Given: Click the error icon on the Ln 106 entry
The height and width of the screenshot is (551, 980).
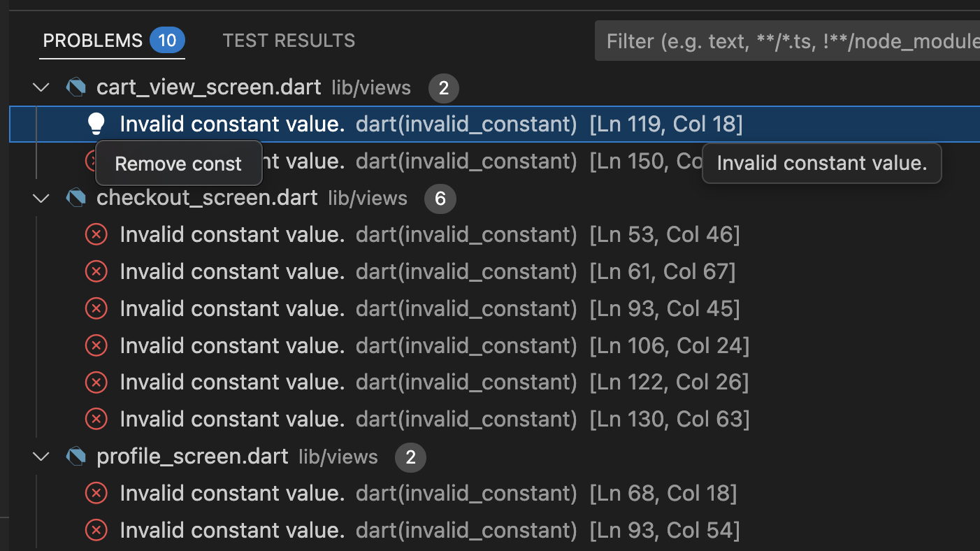Looking at the screenshot, I should [96, 345].
